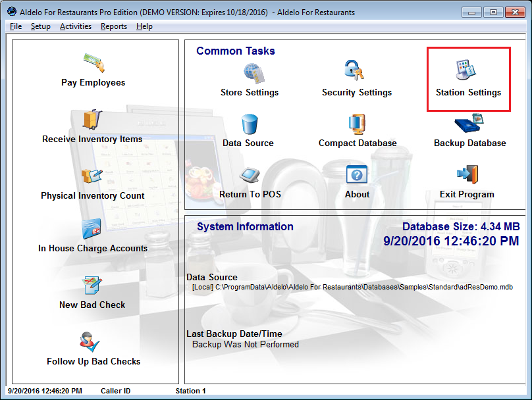
Task: Open the Help menu
Action: 144,26
